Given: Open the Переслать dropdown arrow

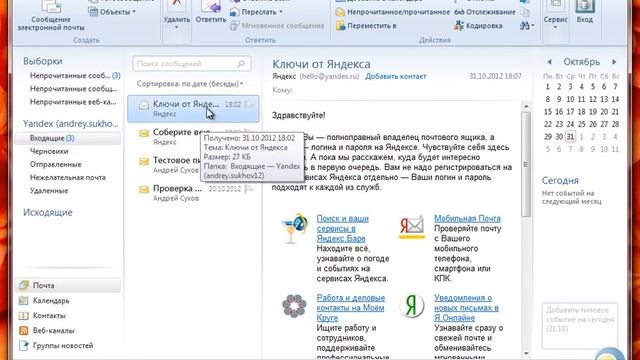Looking at the screenshot, I should (281, 12).
